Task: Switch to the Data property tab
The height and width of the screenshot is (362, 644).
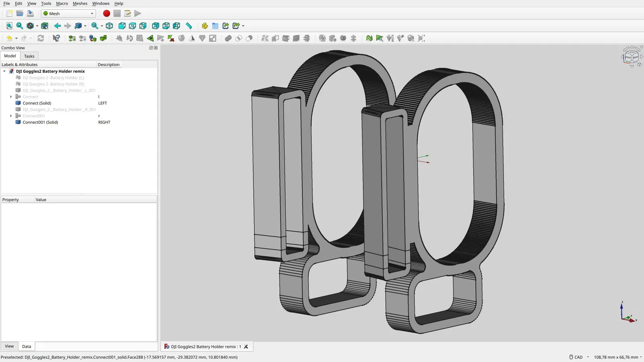Action: coord(27,346)
